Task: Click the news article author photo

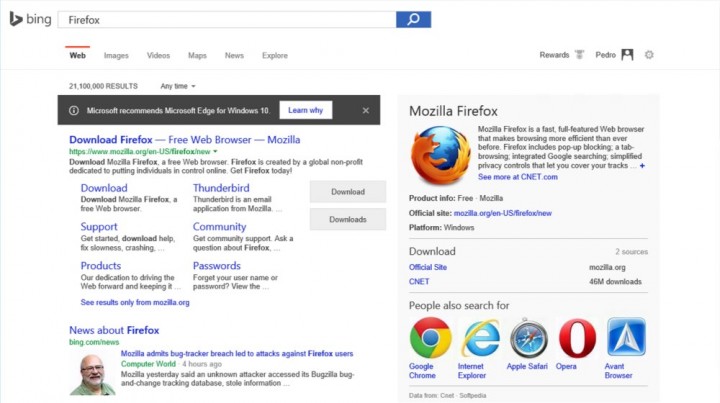Action: click(92, 373)
